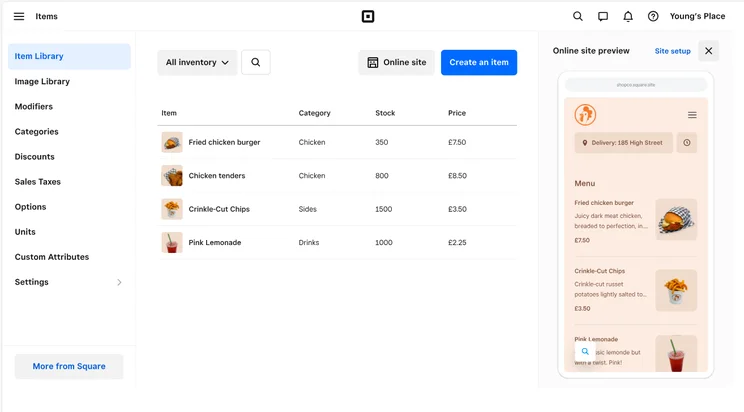
Task: Open the preview site hamburger menu
Action: tap(692, 115)
